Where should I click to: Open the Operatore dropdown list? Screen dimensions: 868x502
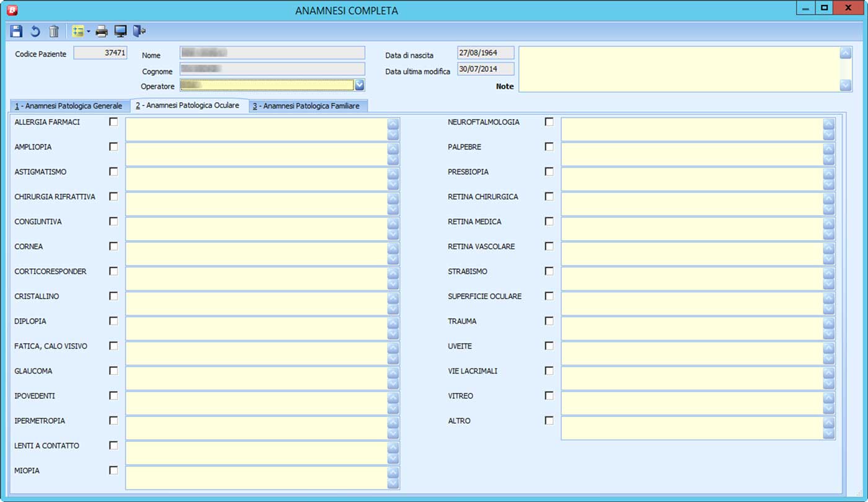360,85
